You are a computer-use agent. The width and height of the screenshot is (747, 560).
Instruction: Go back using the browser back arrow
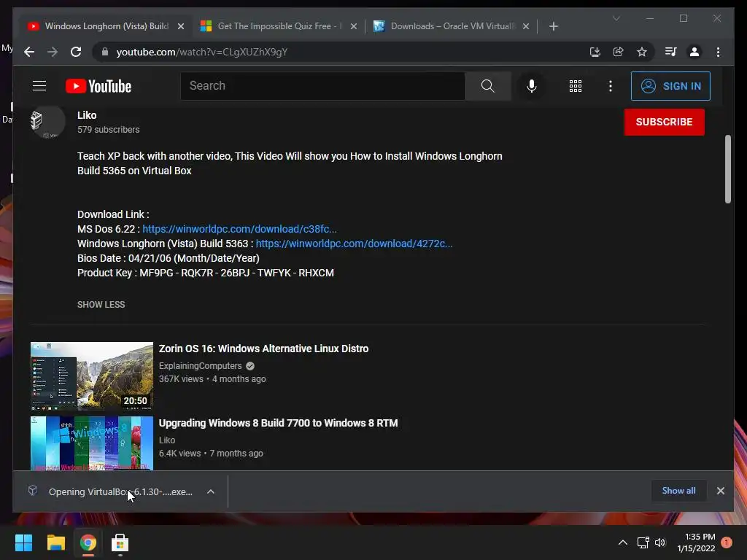click(29, 52)
